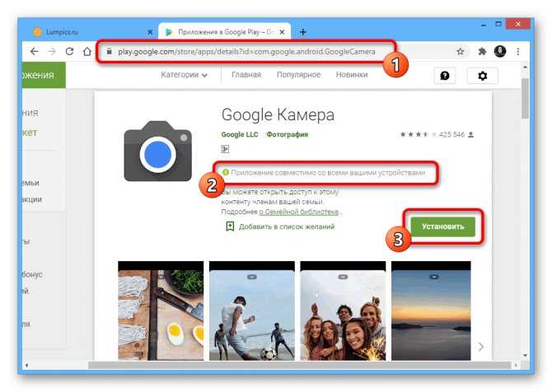552x392 pixels.
Task: Click the wishlist bookmark icon
Action: pos(230,226)
